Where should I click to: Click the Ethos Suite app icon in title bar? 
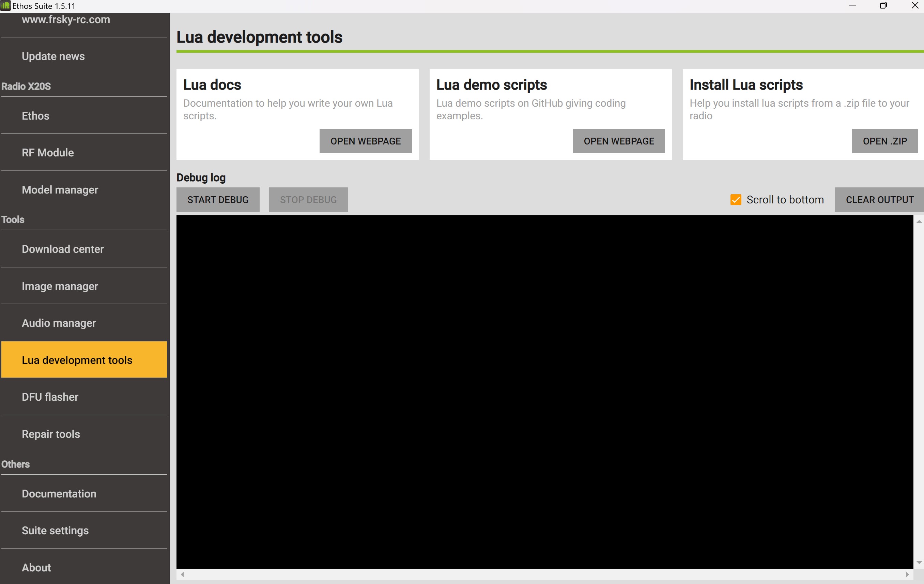[x=5, y=6]
